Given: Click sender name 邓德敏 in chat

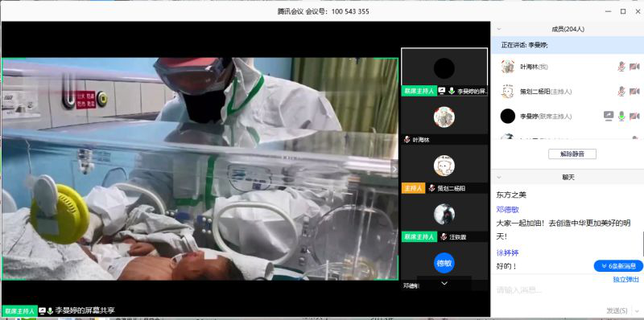Looking at the screenshot, I should 508,210.
